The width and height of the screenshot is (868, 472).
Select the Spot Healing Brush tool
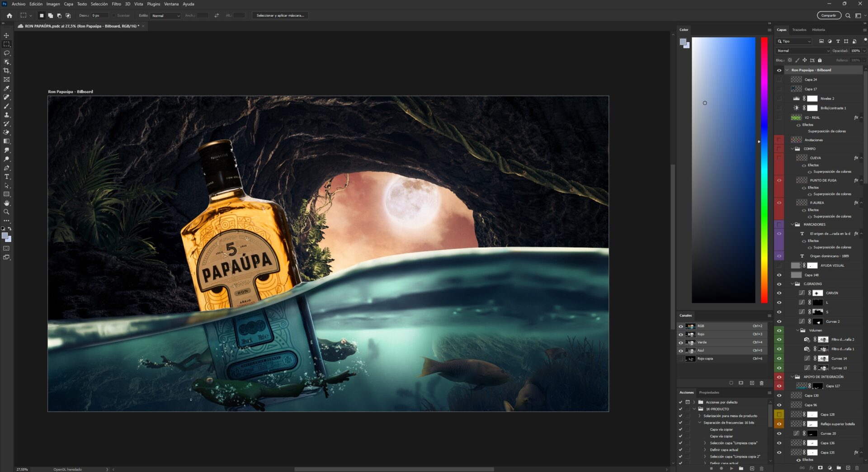(6, 97)
